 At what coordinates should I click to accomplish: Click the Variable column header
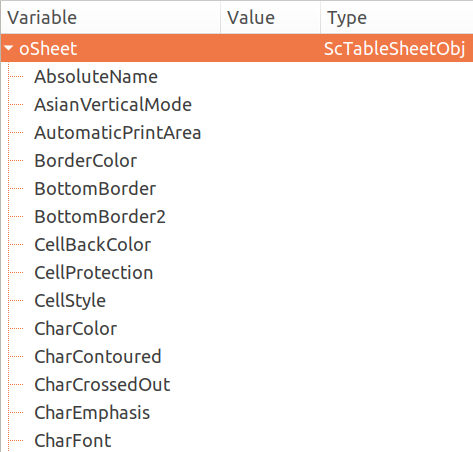click(x=111, y=17)
